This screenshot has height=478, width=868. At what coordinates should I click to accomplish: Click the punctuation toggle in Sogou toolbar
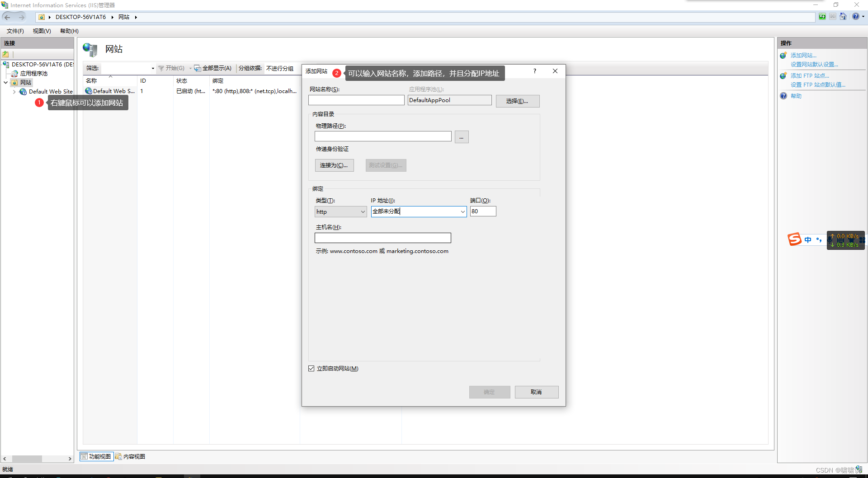tap(819, 240)
